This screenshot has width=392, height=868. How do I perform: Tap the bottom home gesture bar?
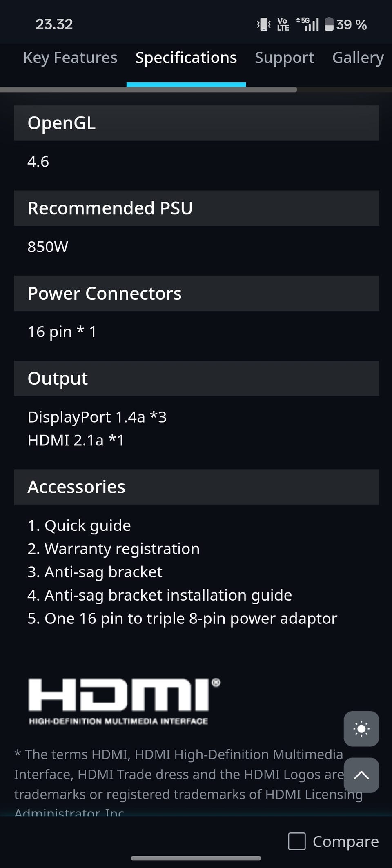[196, 858]
